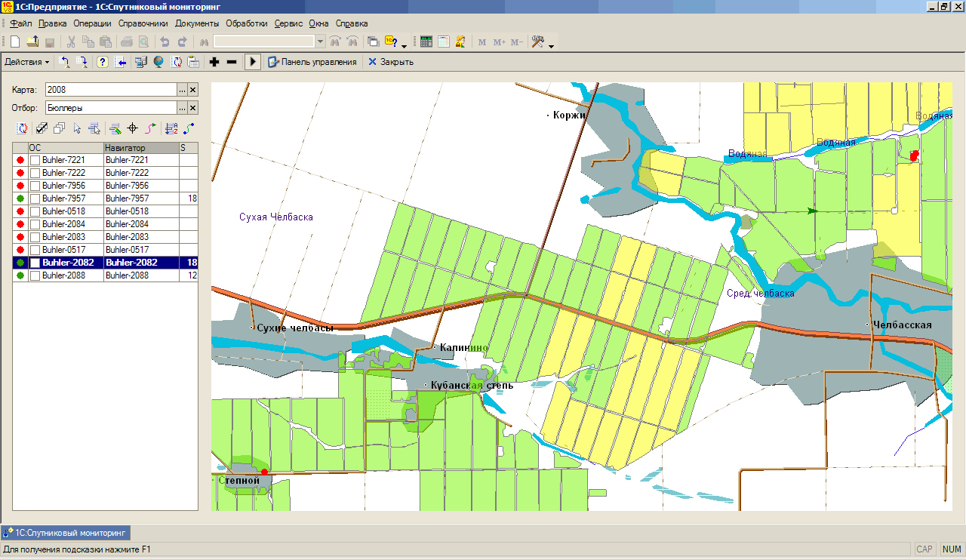Screen dimensions: 966x560
Task: Click the green arrow marker on the map
Action: pyautogui.click(x=812, y=211)
